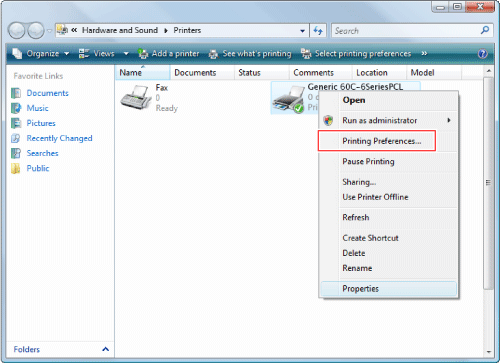
Task: Select the Fax printer icon
Action: coord(136,97)
